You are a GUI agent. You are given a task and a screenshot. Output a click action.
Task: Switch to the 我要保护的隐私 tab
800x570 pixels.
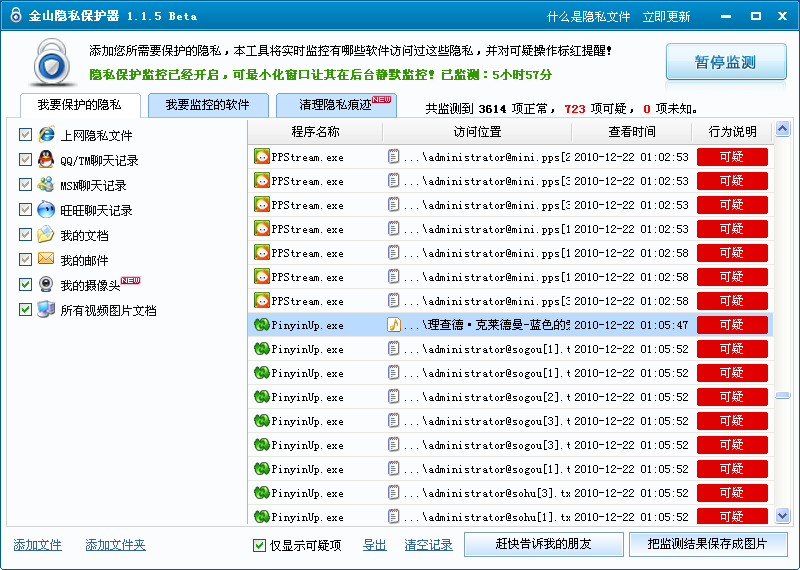point(80,105)
